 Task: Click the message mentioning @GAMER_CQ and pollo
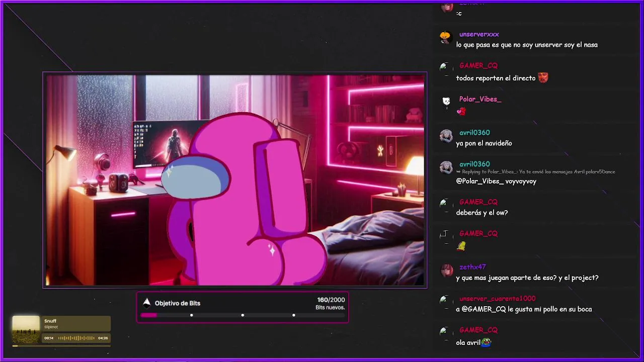524,309
